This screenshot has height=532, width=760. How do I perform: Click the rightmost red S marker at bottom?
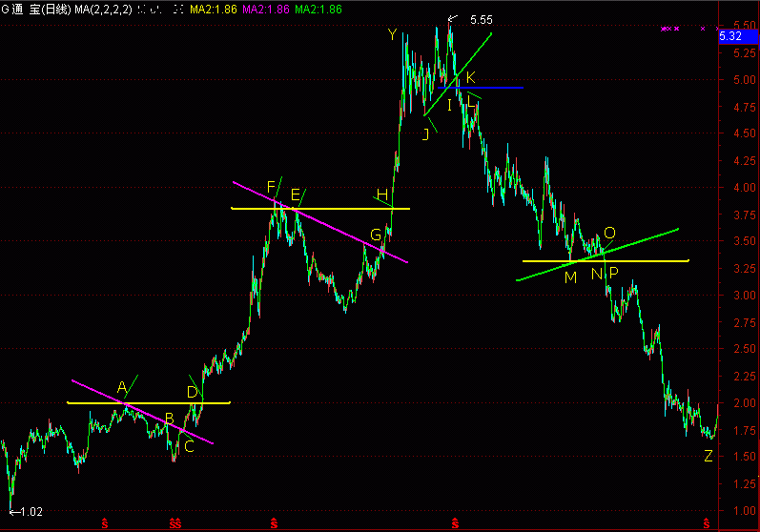coord(707,522)
